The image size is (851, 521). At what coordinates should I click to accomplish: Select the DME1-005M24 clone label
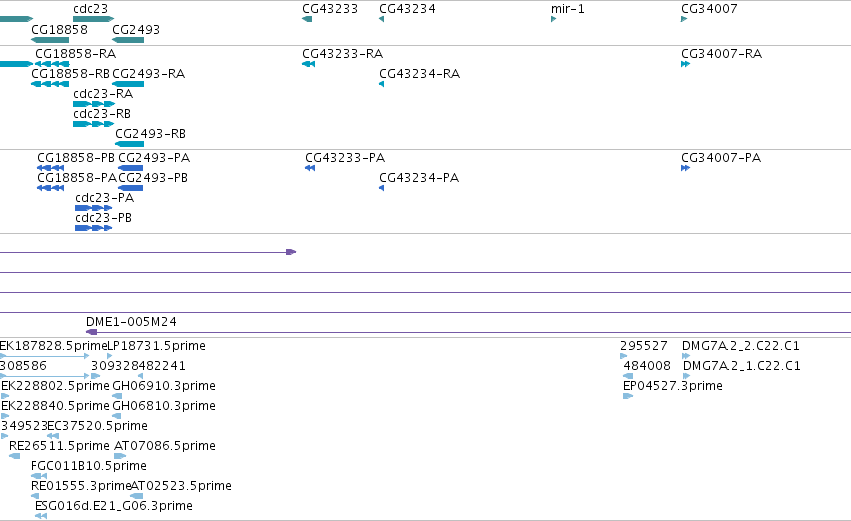[131, 322]
